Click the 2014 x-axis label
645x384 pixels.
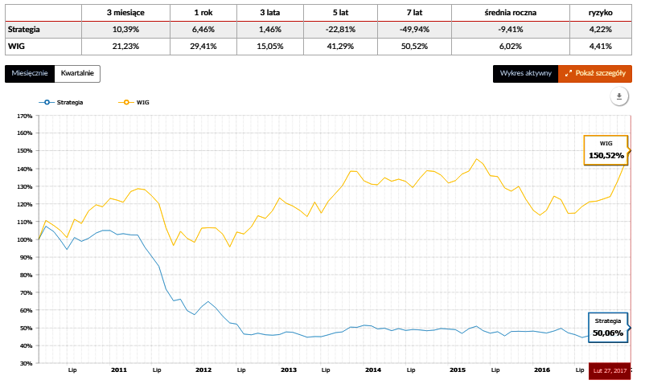(373, 370)
